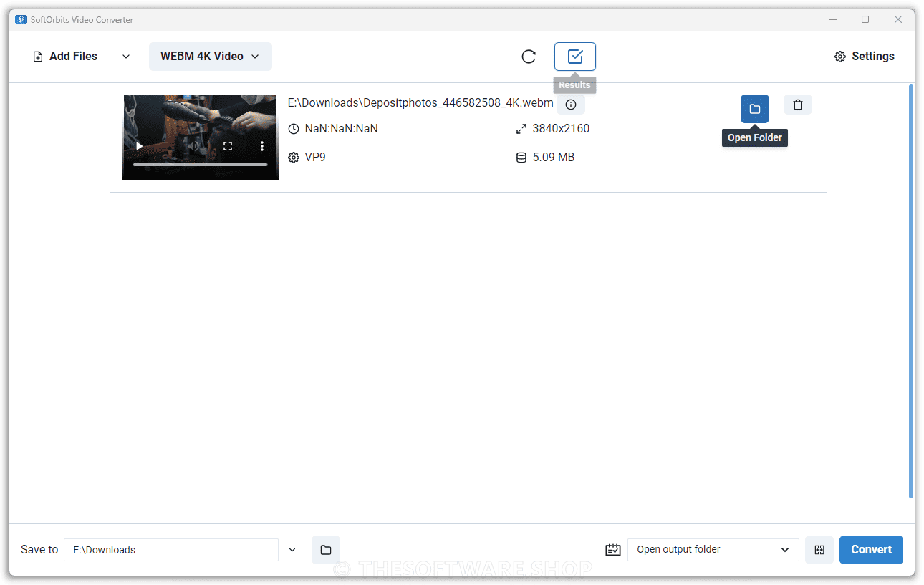This screenshot has height=585, width=924.
Task: Click the 3840x2160 resolution text
Action: point(561,129)
